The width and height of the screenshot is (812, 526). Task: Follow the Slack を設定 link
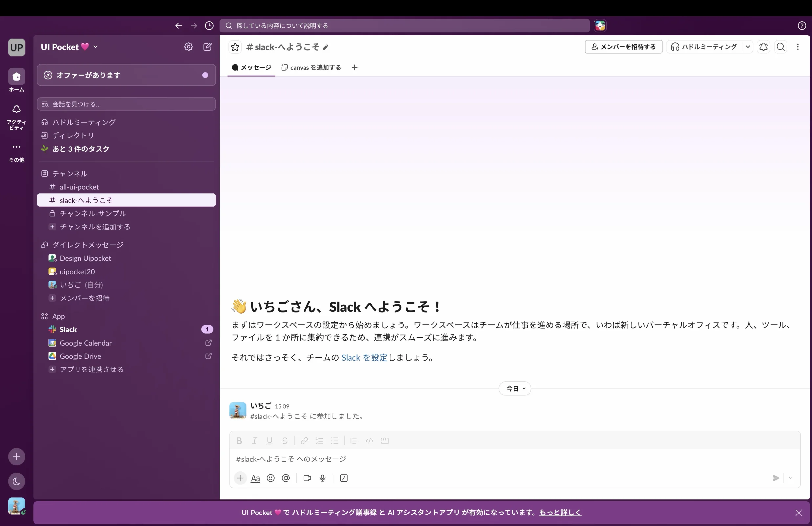coord(364,358)
